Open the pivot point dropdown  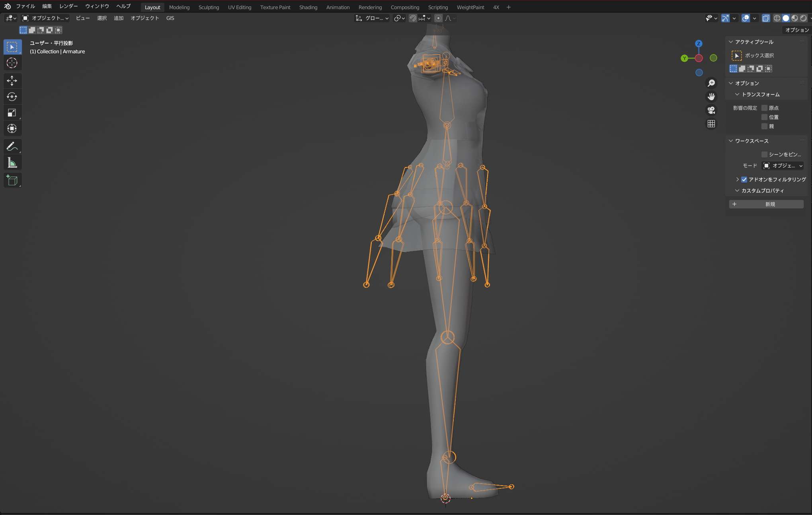tap(399, 18)
